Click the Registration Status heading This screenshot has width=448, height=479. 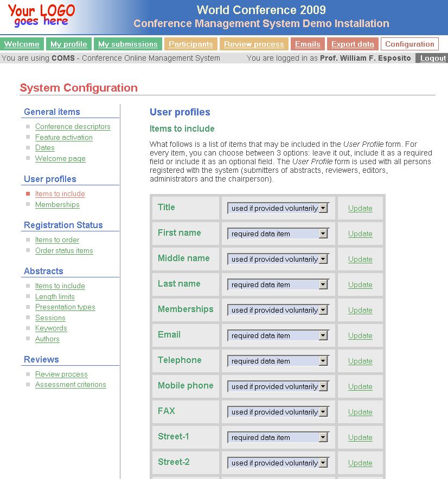(63, 225)
